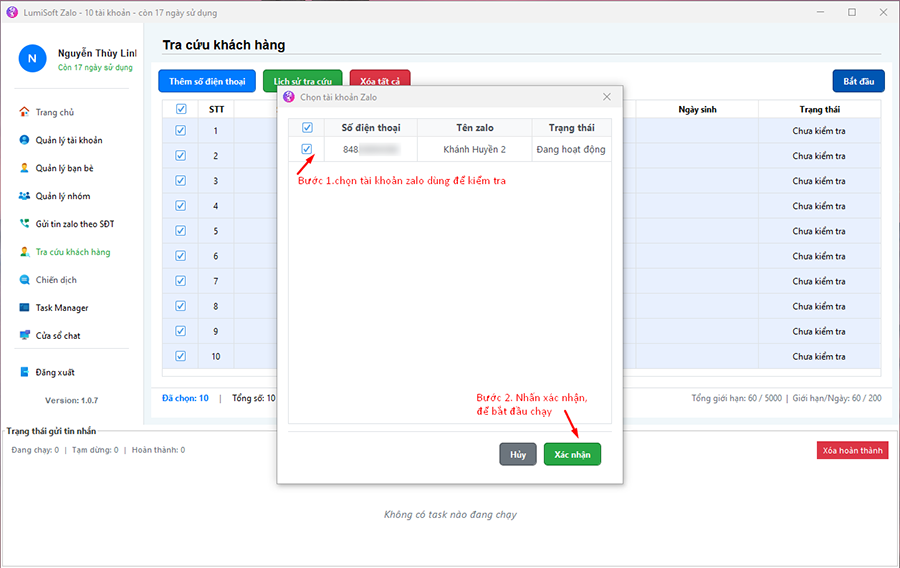Open Cửa sổ chat icon
900x568 pixels.
click(24, 336)
